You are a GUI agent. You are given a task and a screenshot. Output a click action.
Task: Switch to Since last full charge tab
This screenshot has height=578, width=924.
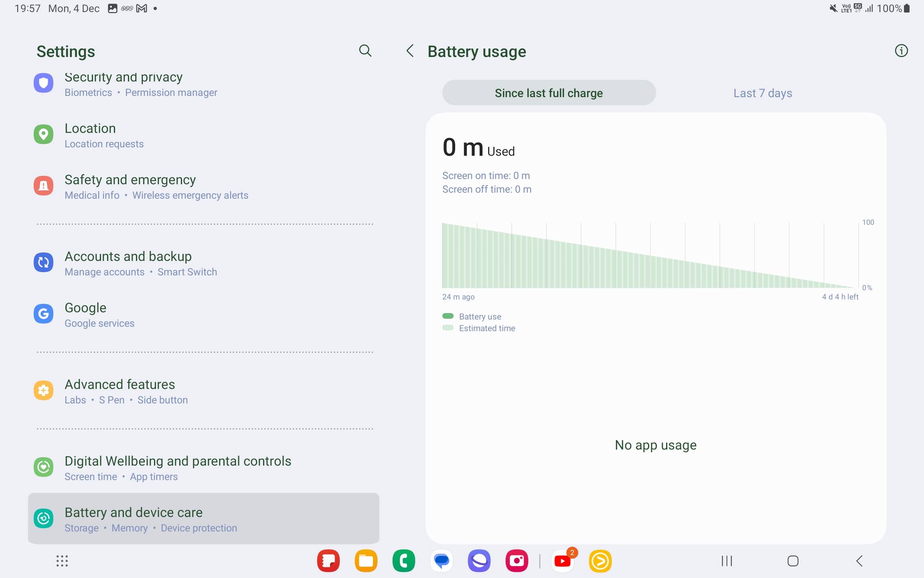549,93
